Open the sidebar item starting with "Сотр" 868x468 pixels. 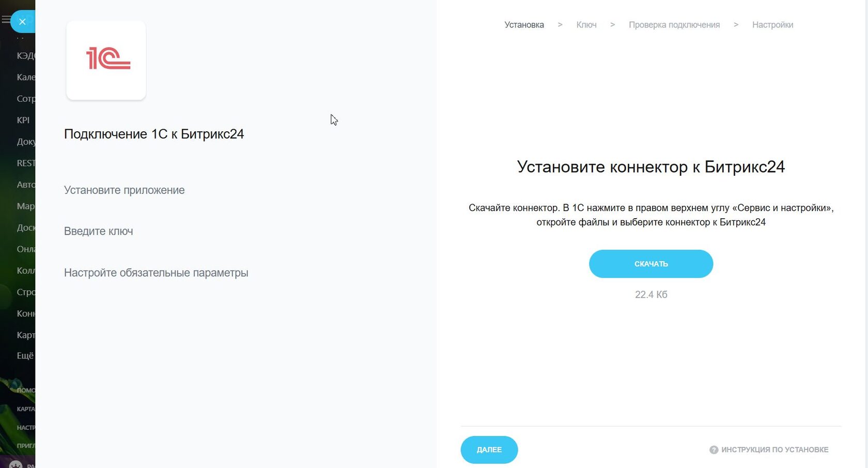[26, 99]
